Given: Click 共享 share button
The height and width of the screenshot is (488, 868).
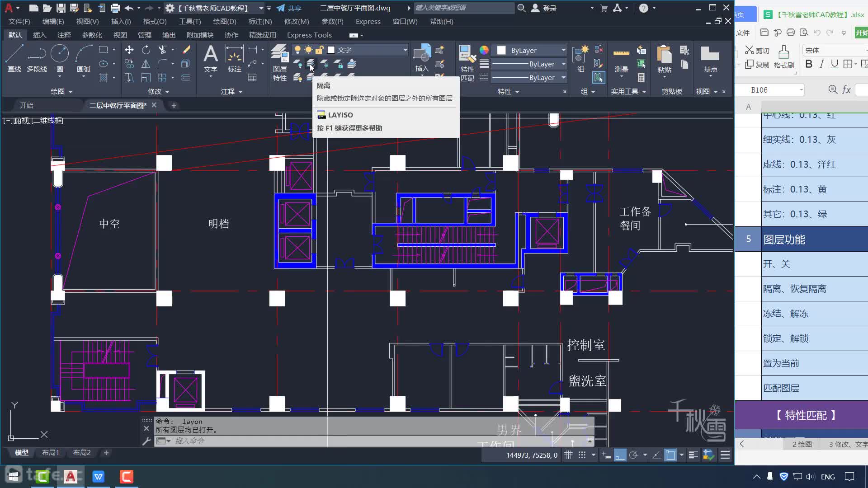Looking at the screenshot, I should point(289,8).
